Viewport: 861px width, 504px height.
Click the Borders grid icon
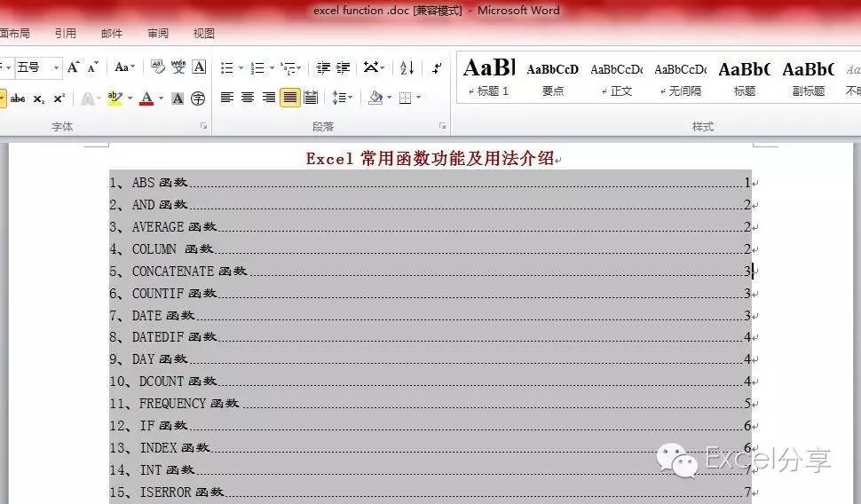[406, 98]
